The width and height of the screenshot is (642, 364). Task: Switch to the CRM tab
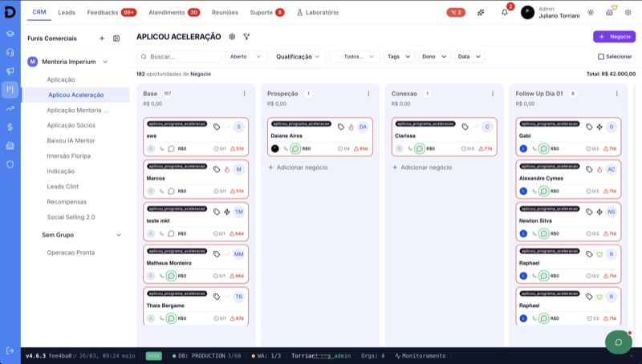(39, 12)
